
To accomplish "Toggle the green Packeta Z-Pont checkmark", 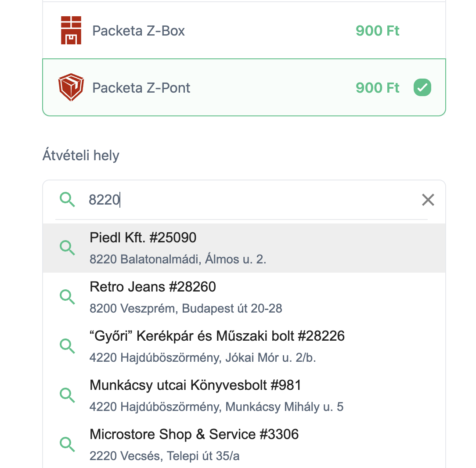I will tap(422, 88).
